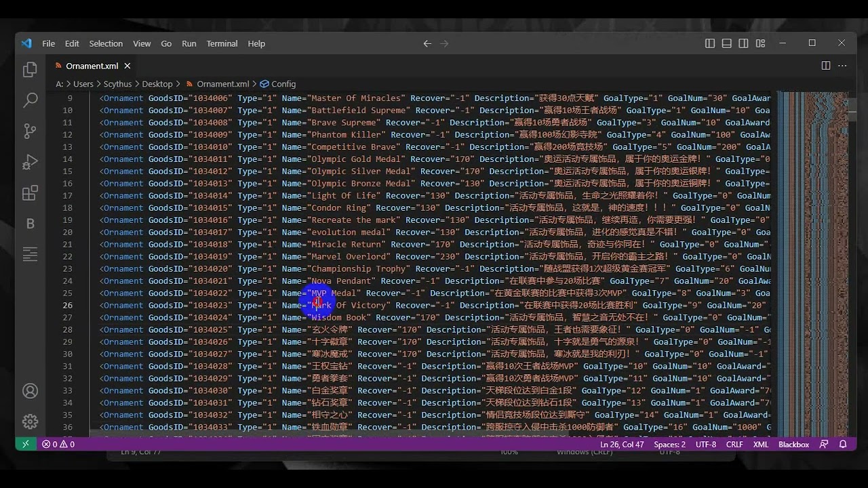Viewport: 868px width, 488px height.
Task: Click the name "Marvel Overlord"
Action: [348, 257]
